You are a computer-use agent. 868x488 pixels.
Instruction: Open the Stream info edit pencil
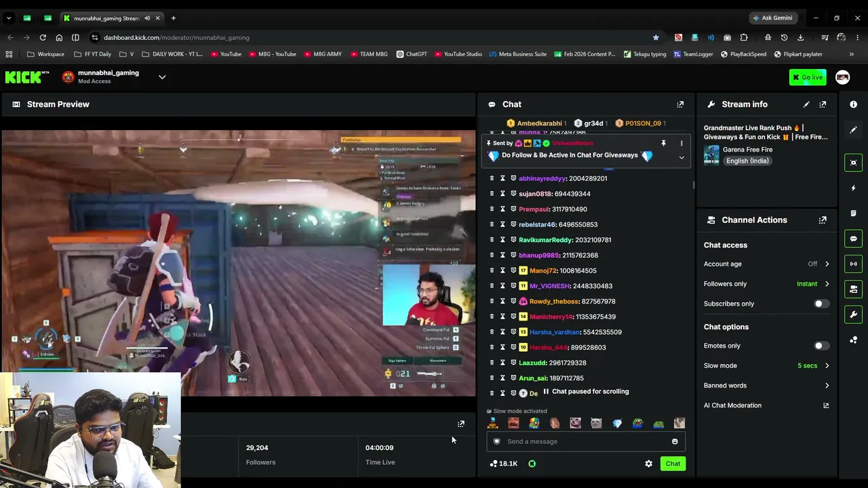click(x=806, y=104)
